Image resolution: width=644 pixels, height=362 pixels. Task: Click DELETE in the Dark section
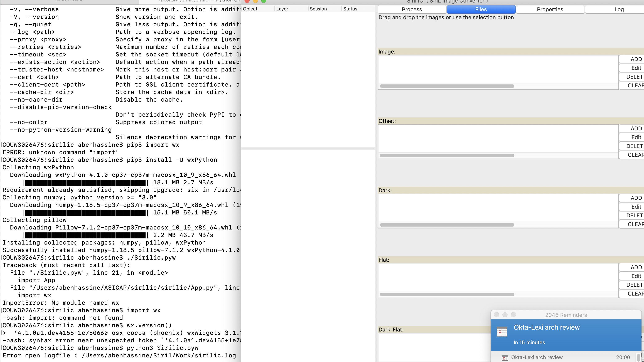pos(635,215)
